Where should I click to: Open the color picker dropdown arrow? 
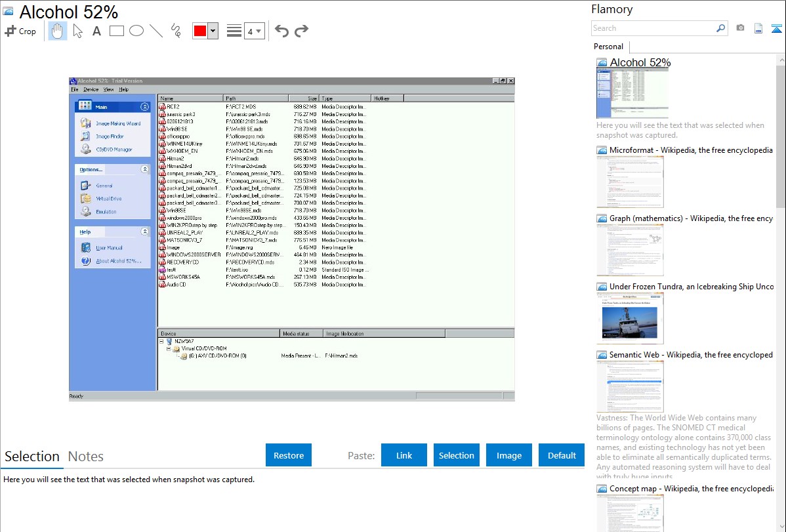tap(213, 31)
